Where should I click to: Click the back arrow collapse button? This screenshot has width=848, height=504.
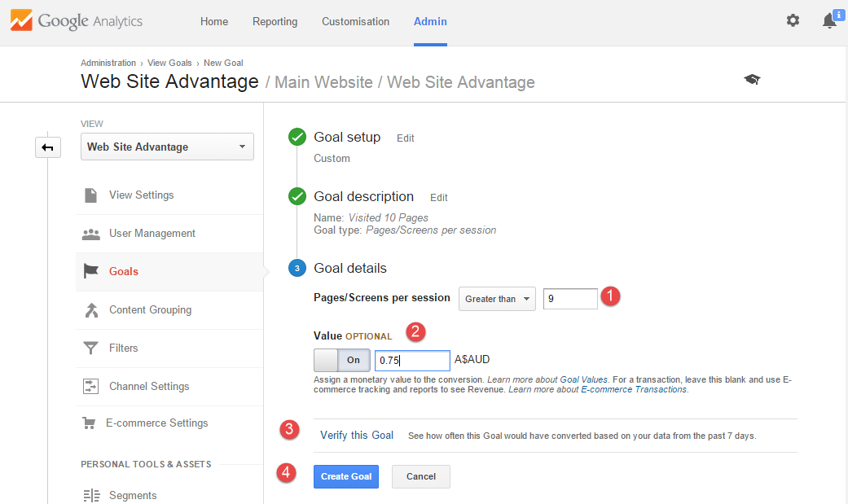[x=47, y=147]
